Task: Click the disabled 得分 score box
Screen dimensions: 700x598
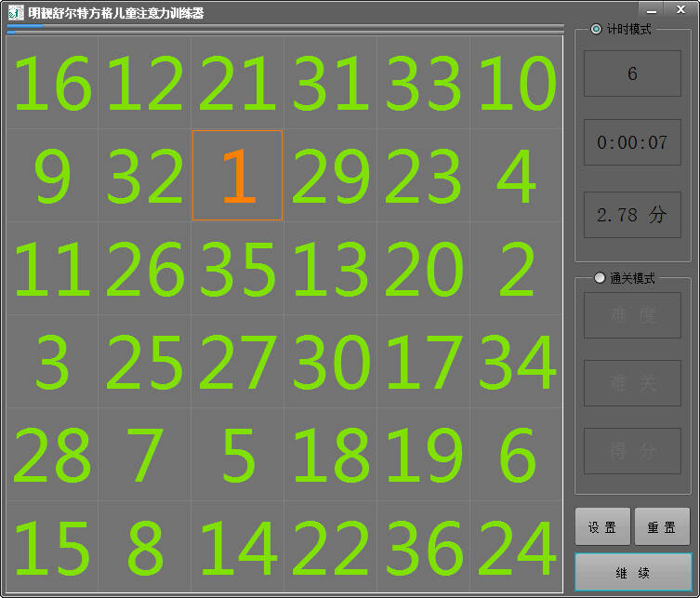Action: coord(632,451)
